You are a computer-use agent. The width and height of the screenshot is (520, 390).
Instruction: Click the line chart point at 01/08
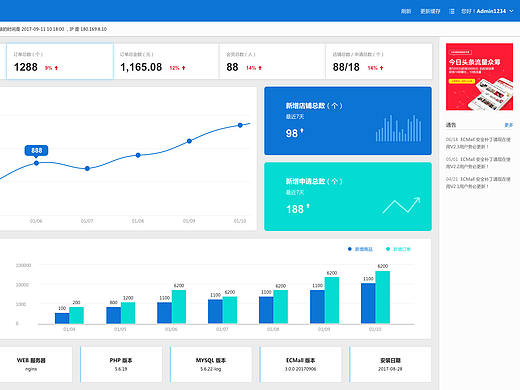click(138, 155)
